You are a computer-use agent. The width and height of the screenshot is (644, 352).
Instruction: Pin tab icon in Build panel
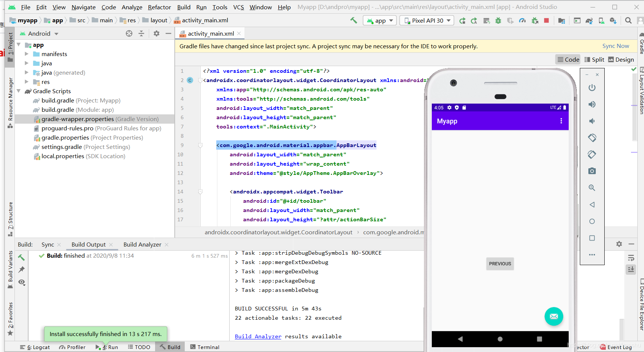(22, 270)
